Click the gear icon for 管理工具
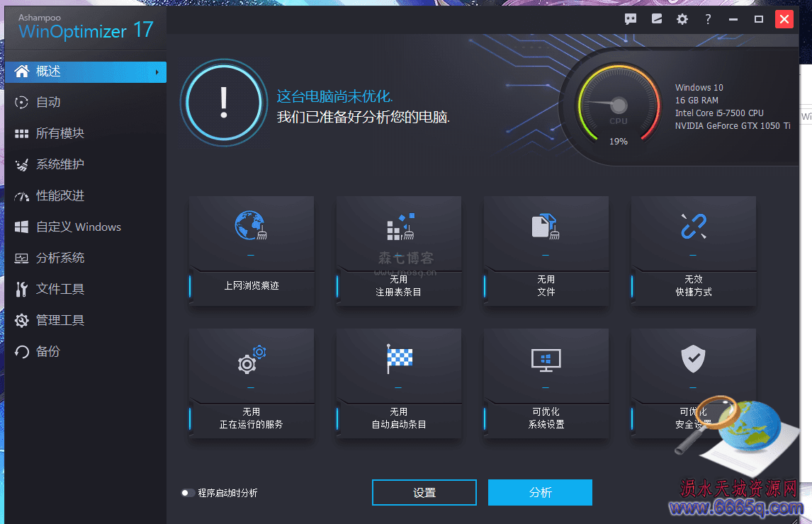This screenshot has height=524, width=812. (x=21, y=321)
